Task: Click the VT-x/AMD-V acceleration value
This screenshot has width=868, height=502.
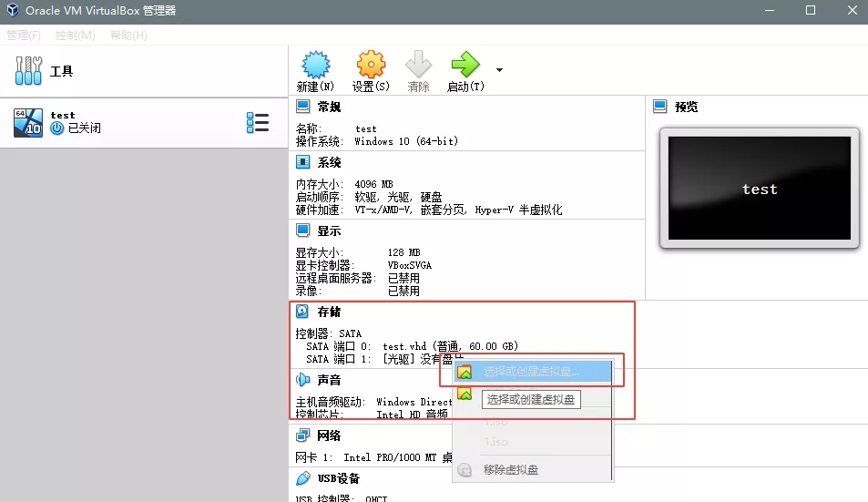Action: pyautogui.click(x=458, y=210)
